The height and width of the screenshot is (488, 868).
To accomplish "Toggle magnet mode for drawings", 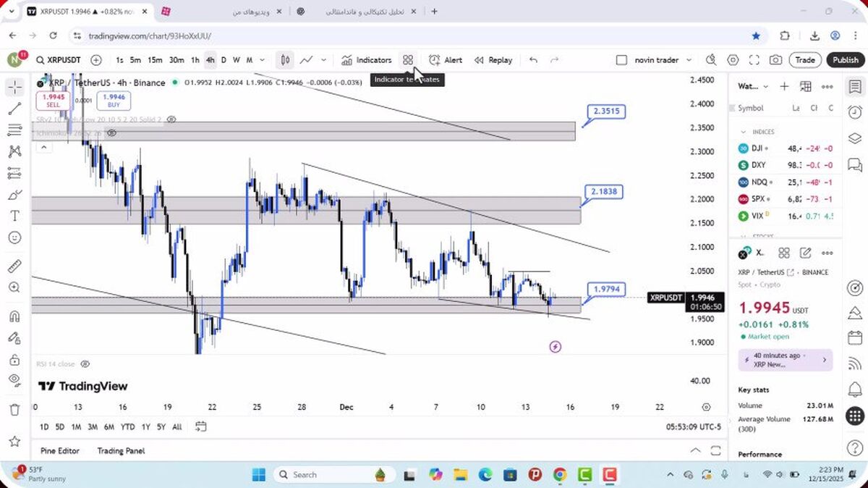I will 14,316.
